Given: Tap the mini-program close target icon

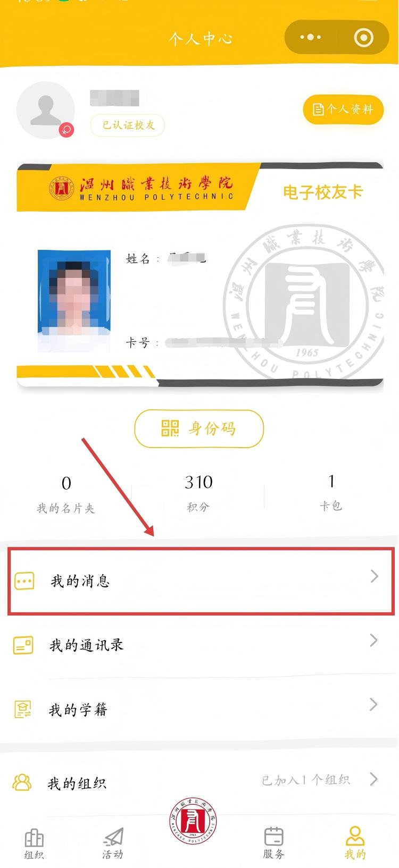Looking at the screenshot, I should (364, 38).
